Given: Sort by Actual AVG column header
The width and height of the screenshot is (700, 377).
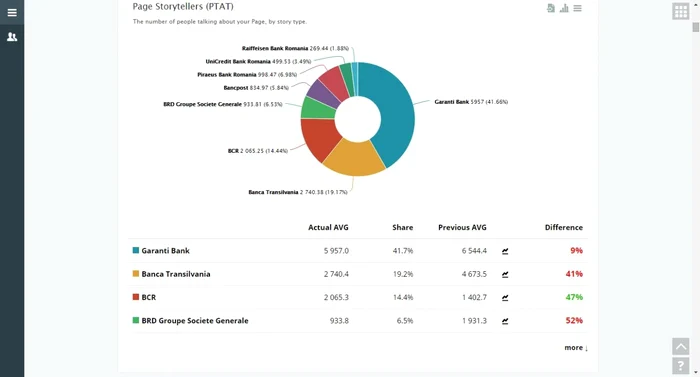Looking at the screenshot, I should [x=328, y=227].
